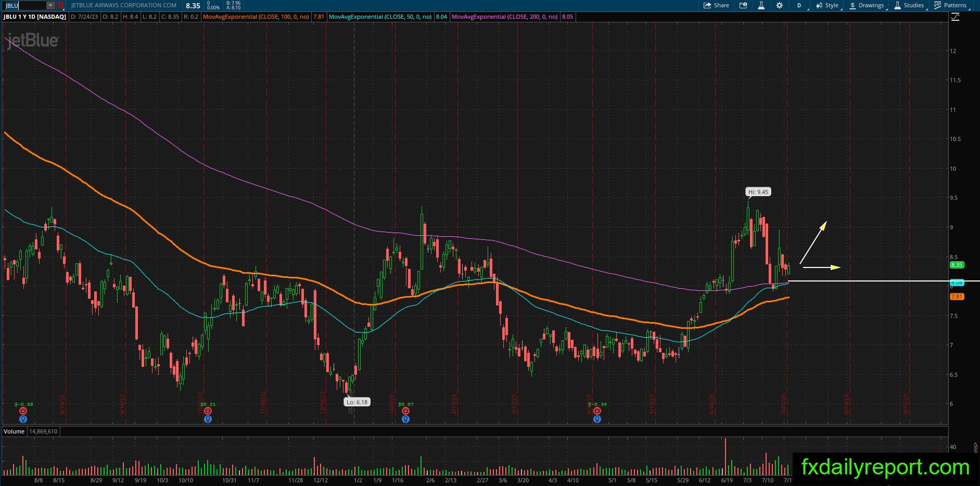980x486 pixels.
Task: Click the 10/31 date on the time axis
Action: pos(230,480)
